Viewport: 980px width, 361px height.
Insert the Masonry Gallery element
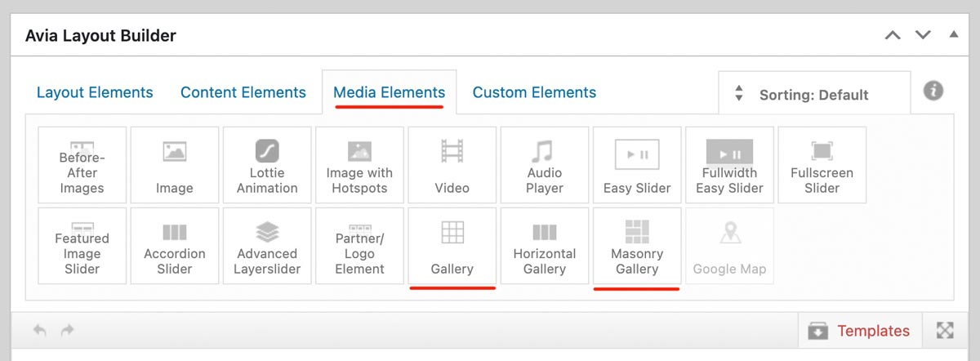pyautogui.click(x=637, y=246)
